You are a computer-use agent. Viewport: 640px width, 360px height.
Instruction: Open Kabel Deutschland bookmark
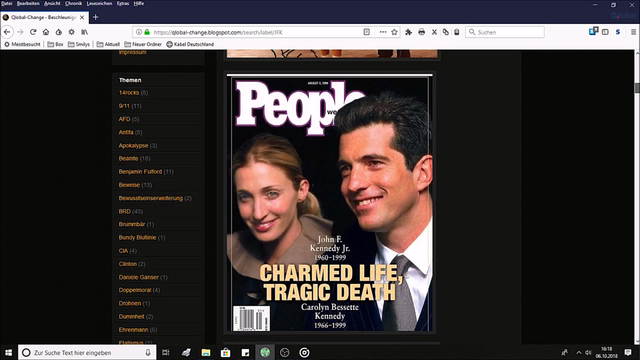pos(190,44)
